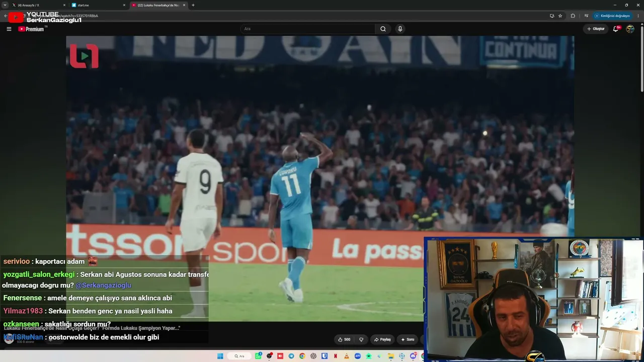Open WhatsApp from the taskbar
This screenshot has height=362, width=644.
click(258, 356)
